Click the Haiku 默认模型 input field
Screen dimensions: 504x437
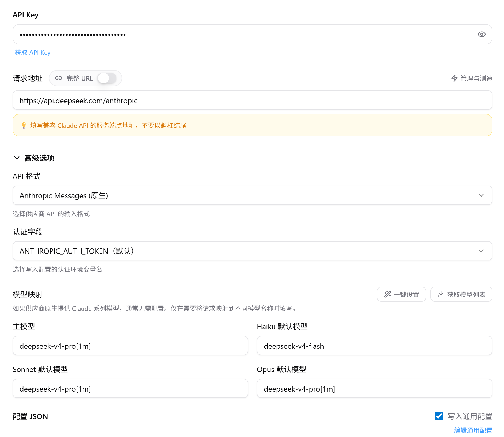tap(375, 346)
